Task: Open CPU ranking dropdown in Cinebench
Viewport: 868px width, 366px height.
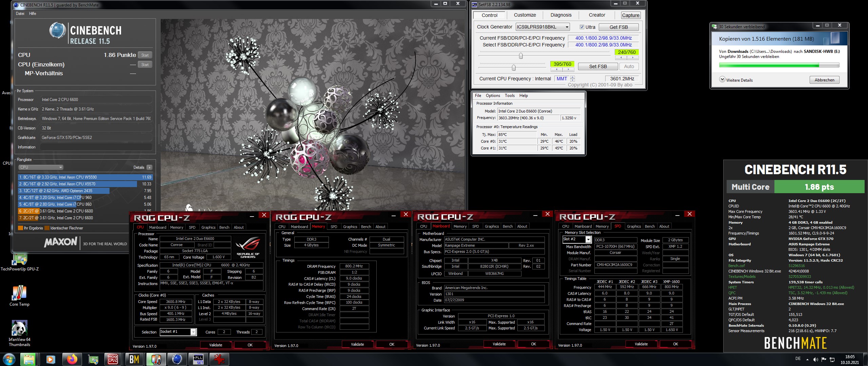Action: [x=41, y=167]
